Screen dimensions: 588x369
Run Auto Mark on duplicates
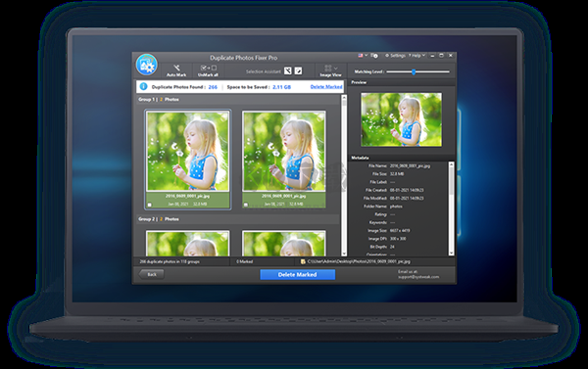click(176, 70)
